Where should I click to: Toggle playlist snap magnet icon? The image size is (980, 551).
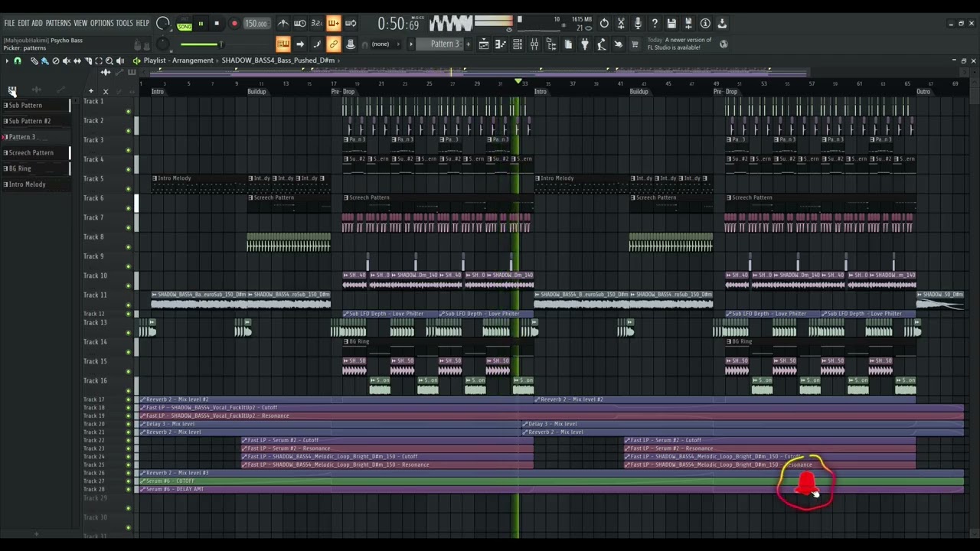coord(18,60)
